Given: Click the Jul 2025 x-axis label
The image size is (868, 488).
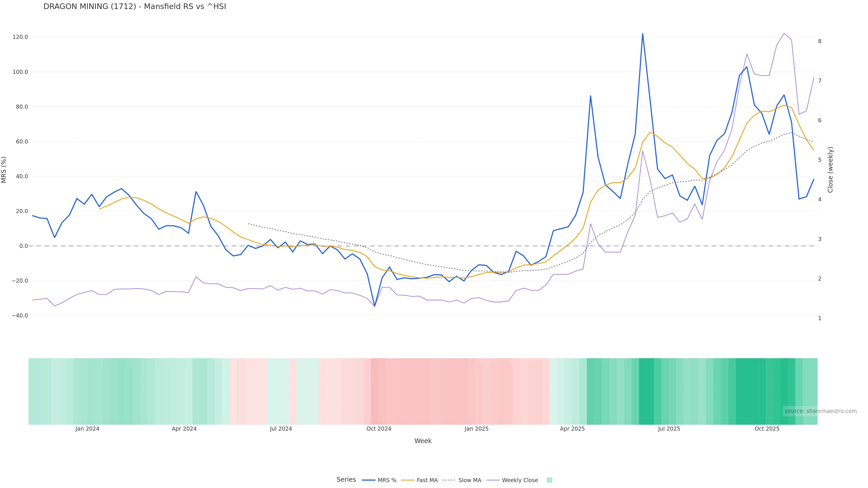Looking at the screenshot, I should click(x=669, y=429).
